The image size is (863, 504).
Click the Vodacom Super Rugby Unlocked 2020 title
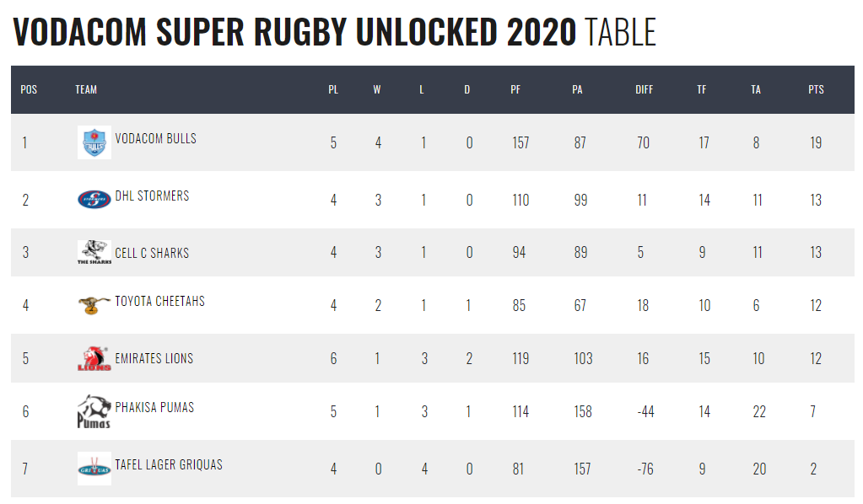(335, 32)
